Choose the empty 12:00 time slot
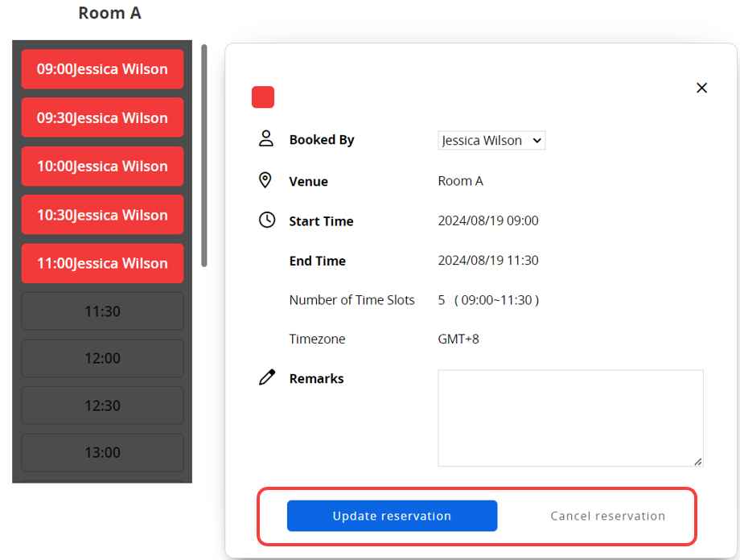Viewport: 740px width, 560px height. tap(102, 358)
